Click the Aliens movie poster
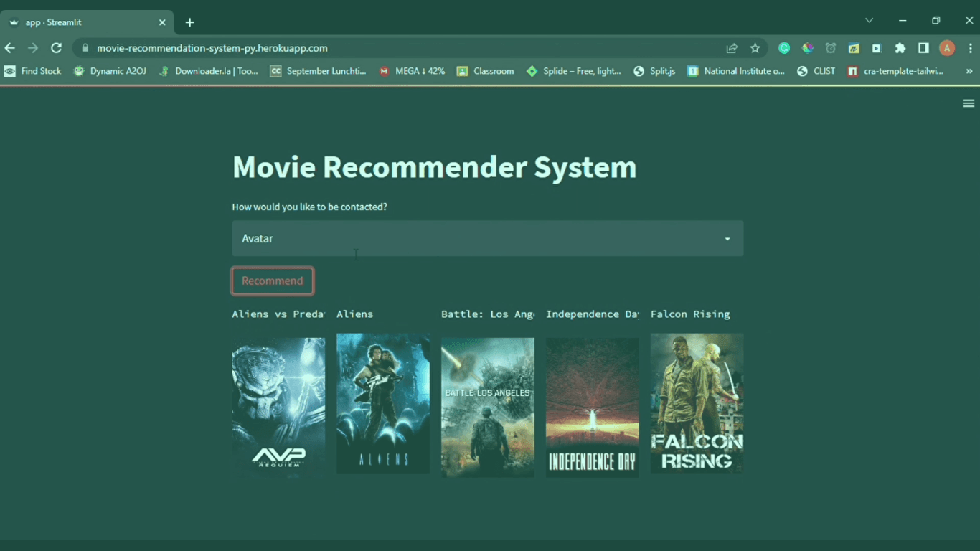The width and height of the screenshot is (980, 551). click(x=383, y=403)
